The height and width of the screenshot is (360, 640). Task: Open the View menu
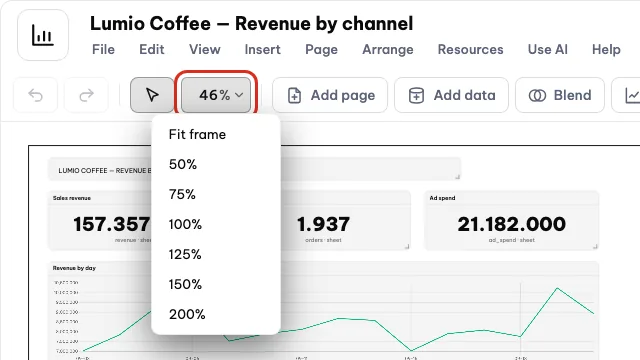(204, 49)
